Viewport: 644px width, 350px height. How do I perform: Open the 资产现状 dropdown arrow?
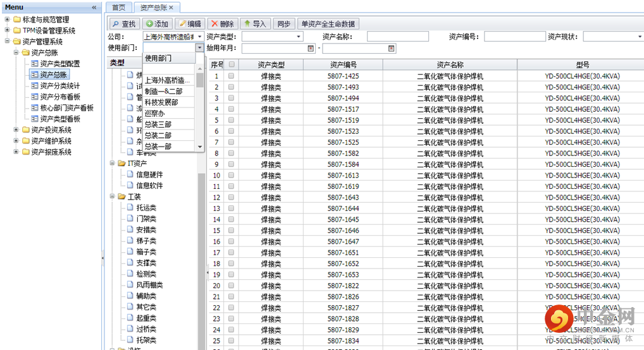640,37
